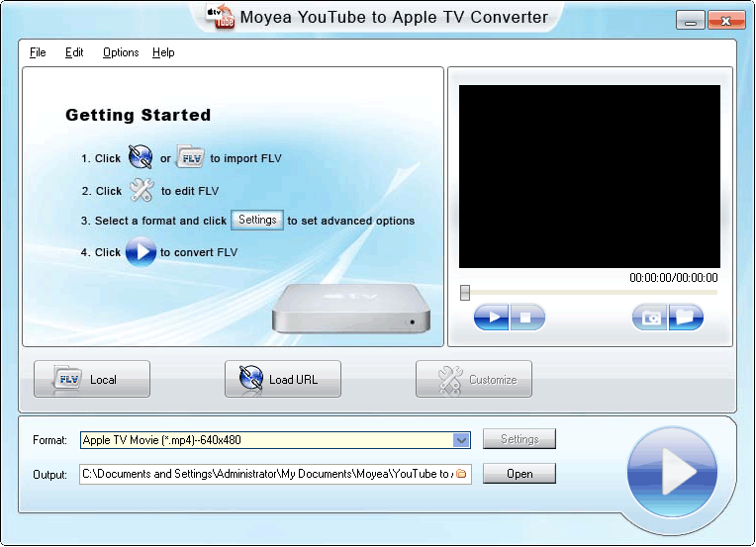The height and width of the screenshot is (547, 756).
Task: Click the blue play icon in step 4
Action: point(141,251)
